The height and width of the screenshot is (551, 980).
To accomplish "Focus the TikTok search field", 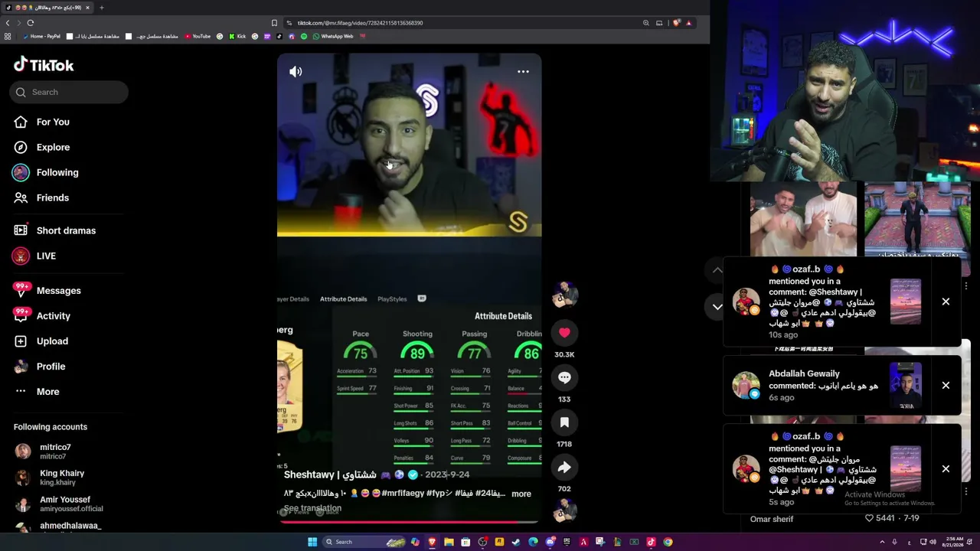I will click(69, 93).
